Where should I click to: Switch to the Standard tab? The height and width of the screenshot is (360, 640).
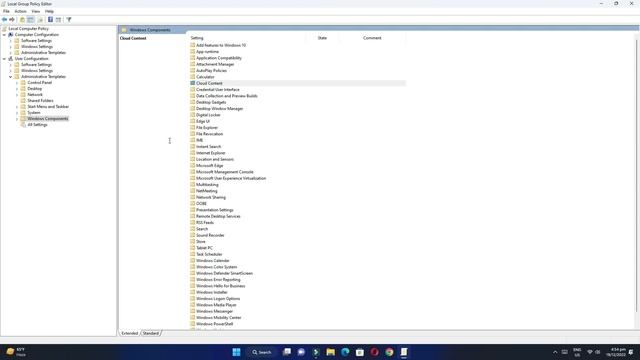coord(151,333)
